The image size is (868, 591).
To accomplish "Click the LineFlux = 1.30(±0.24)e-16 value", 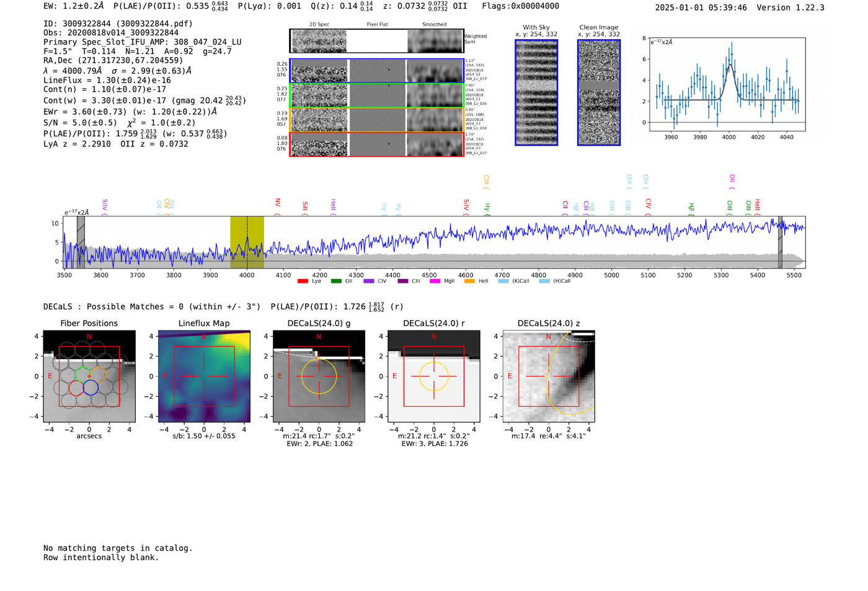I will click(107, 80).
